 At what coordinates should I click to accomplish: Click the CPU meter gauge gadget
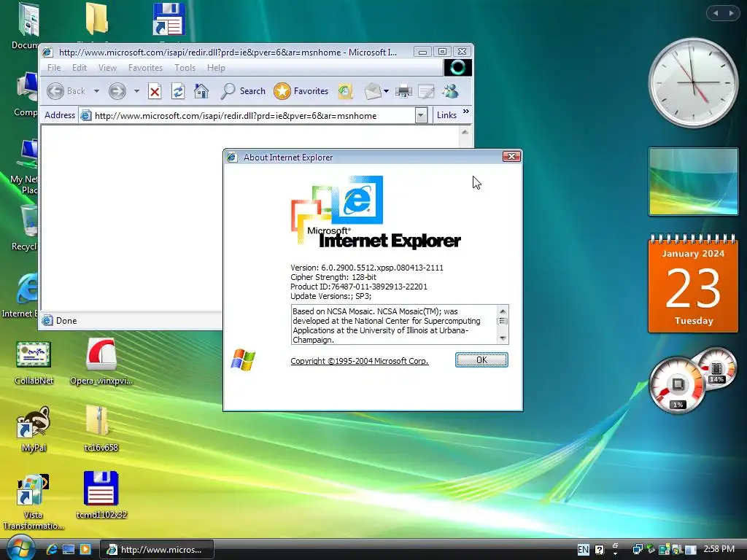click(x=677, y=385)
